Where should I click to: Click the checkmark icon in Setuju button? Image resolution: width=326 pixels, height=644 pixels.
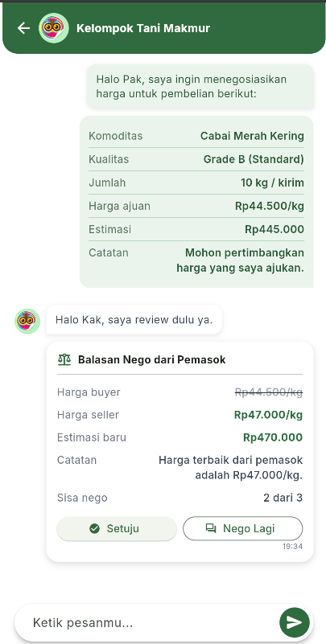(x=94, y=528)
